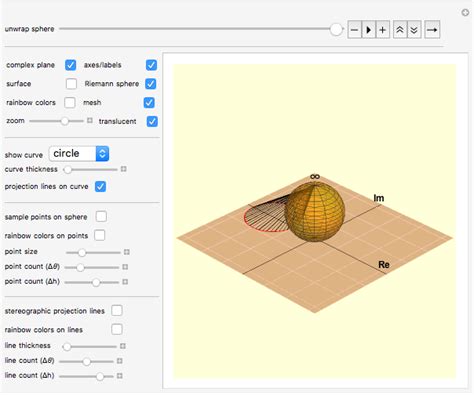This screenshot has height=395, width=474.
Task: Uncheck the Riemann sphere checkbox
Action: (x=151, y=84)
